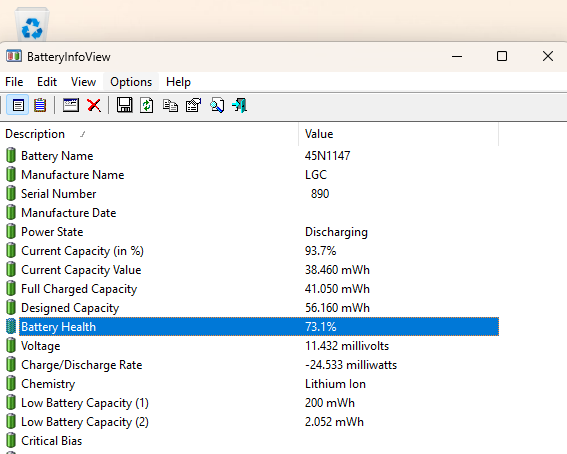Image resolution: width=567 pixels, height=454 pixels.
Task: Sort by the Description column header
Action: point(149,134)
